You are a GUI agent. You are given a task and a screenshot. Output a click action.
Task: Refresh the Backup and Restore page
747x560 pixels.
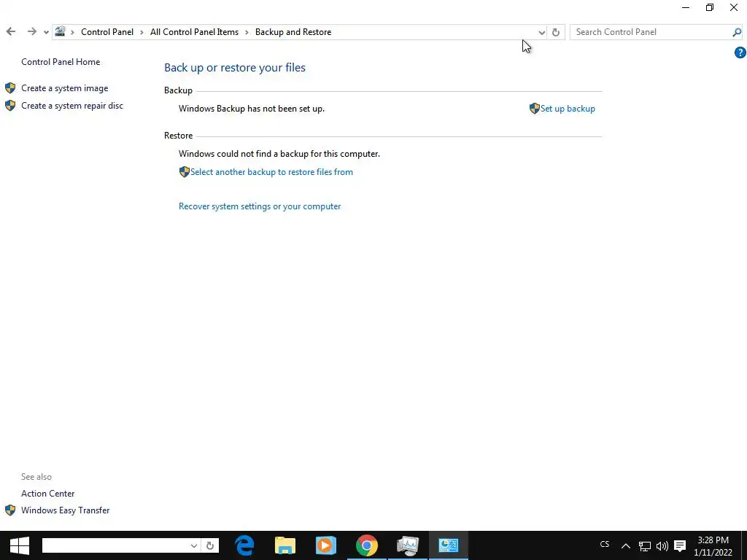pyautogui.click(x=555, y=32)
